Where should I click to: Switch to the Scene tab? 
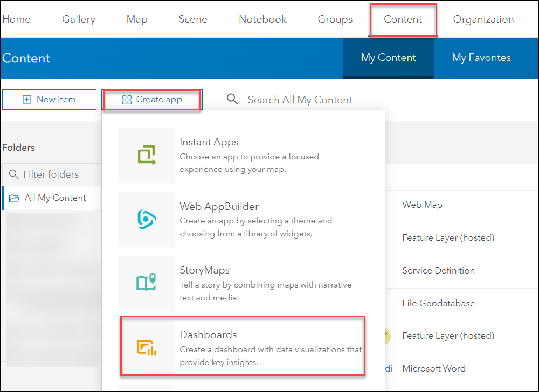[193, 19]
